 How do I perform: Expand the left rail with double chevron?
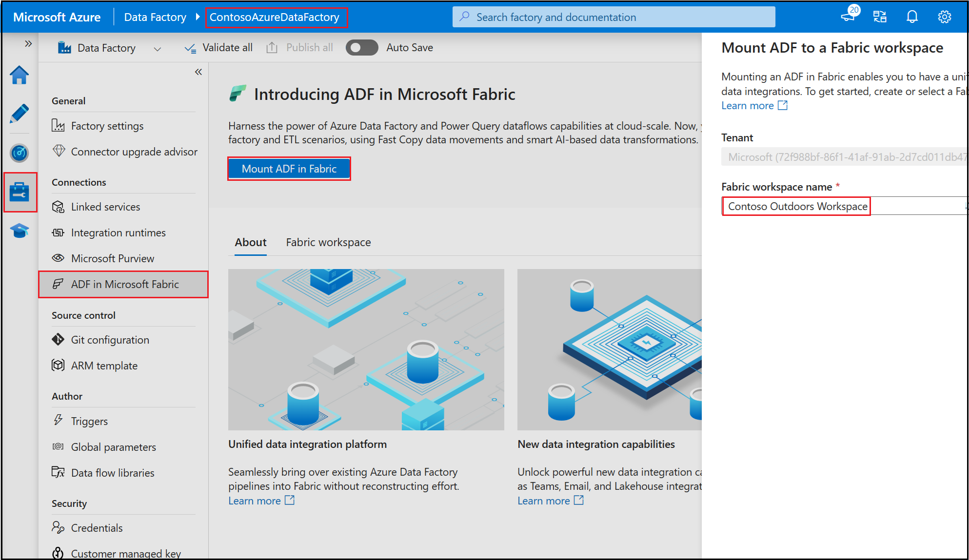28,44
